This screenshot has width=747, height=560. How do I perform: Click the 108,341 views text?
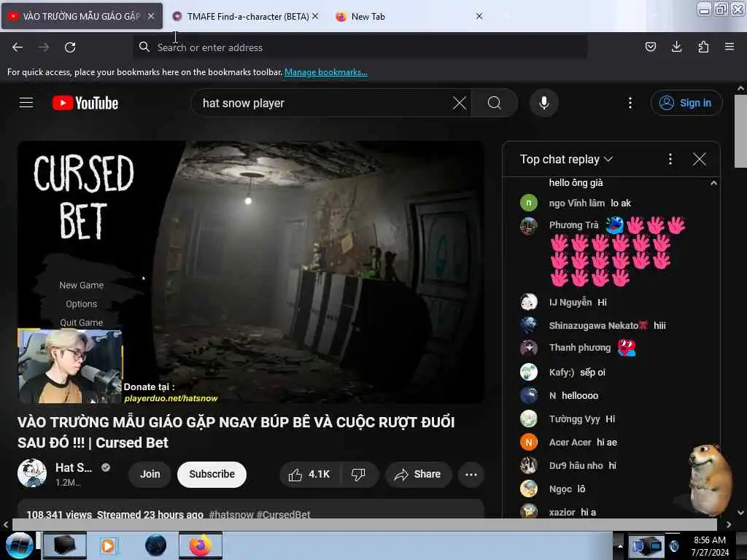[x=59, y=514]
